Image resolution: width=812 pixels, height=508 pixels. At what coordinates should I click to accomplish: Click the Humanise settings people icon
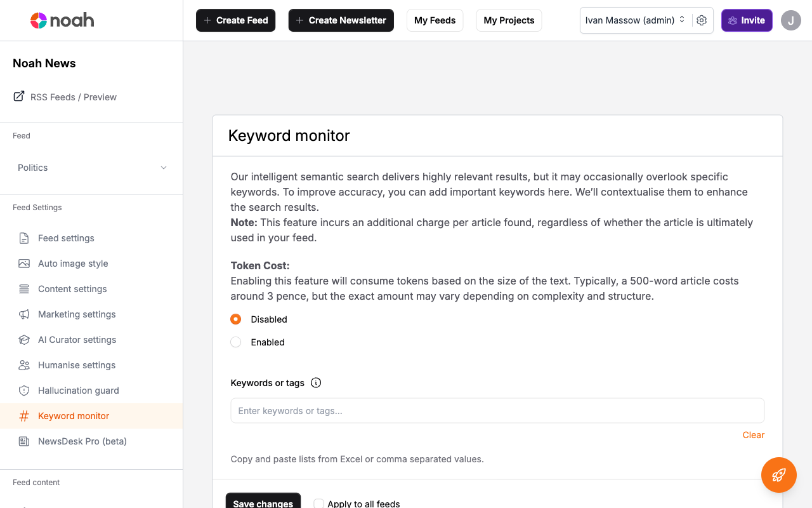(23, 365)
